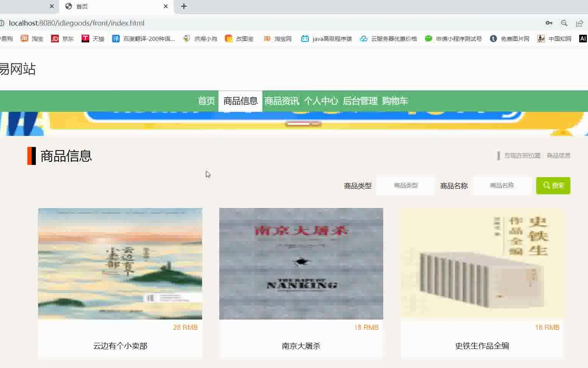
Task: Open the 京东 bookmark
Action: (x=63, y=39)
